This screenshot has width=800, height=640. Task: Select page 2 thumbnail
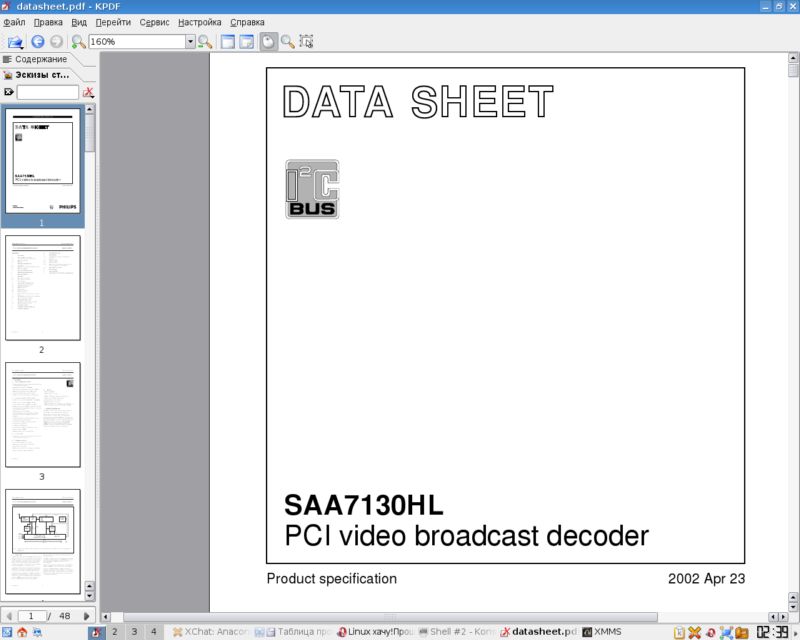(42, 288)
